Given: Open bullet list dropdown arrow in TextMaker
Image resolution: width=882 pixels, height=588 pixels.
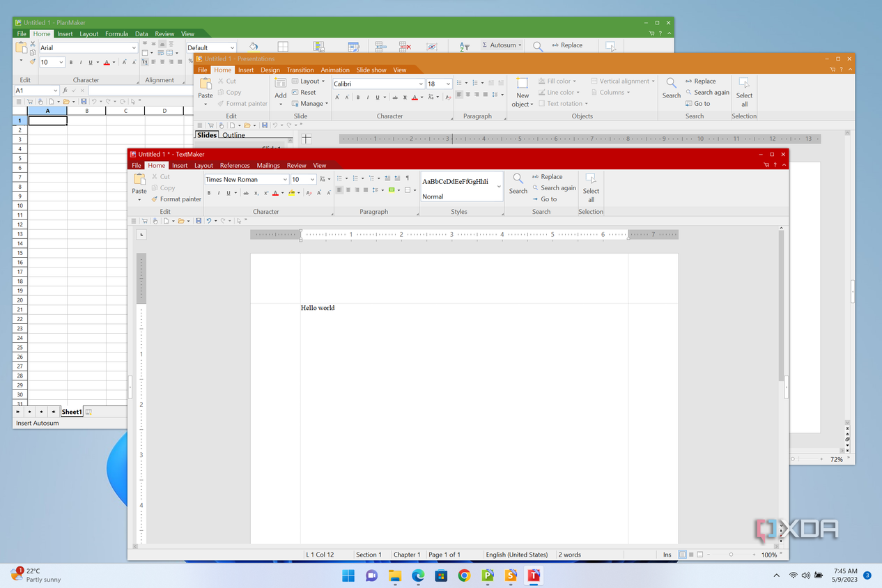Looking at the screenshot, I should pyautogui.click(x=346, y=179).
